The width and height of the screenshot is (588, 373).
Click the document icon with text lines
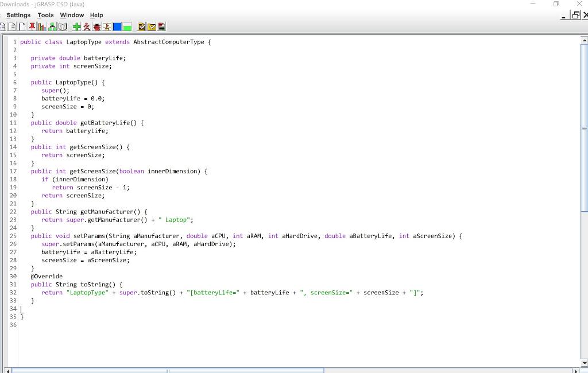pos(12,26)
